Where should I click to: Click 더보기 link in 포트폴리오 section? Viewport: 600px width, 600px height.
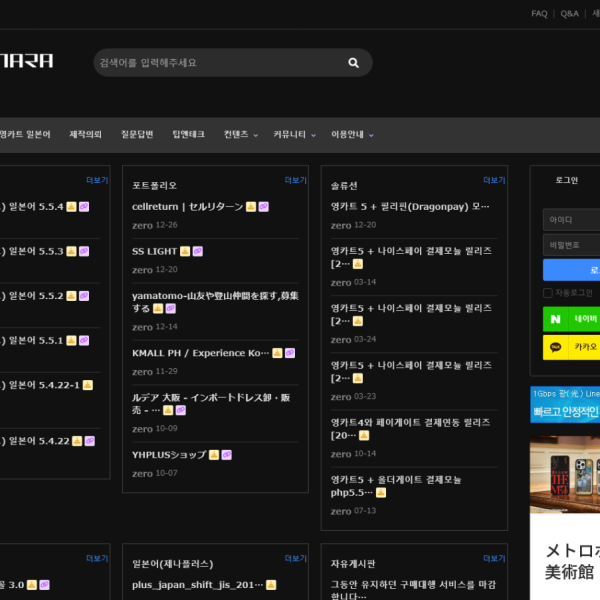click(296, 181)
